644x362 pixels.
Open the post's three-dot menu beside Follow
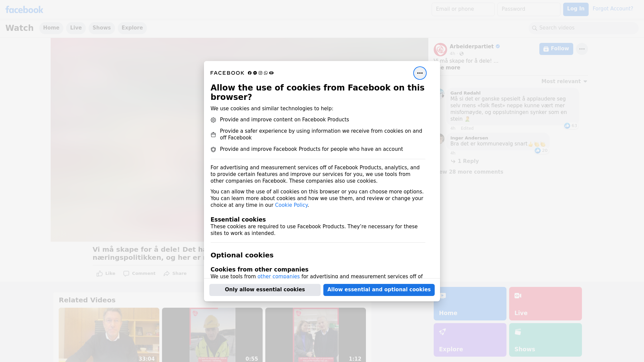point(582,49)
